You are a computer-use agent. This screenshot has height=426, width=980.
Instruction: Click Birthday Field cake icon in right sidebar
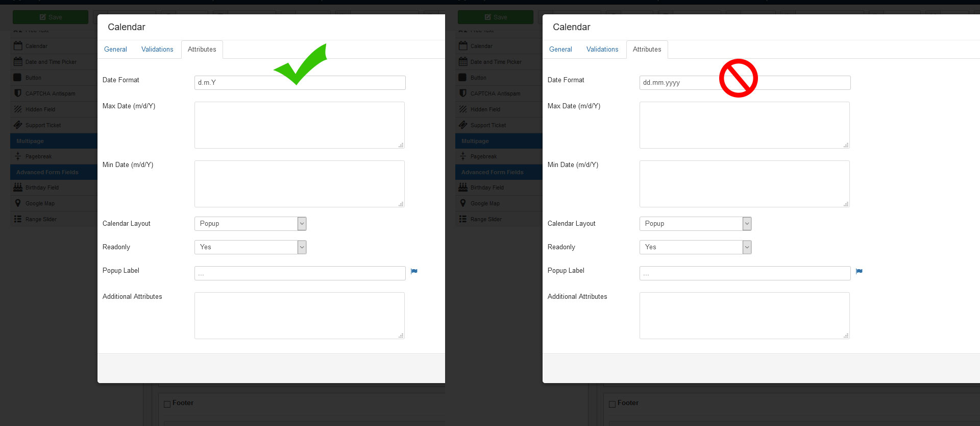click(x=463, y=187)
